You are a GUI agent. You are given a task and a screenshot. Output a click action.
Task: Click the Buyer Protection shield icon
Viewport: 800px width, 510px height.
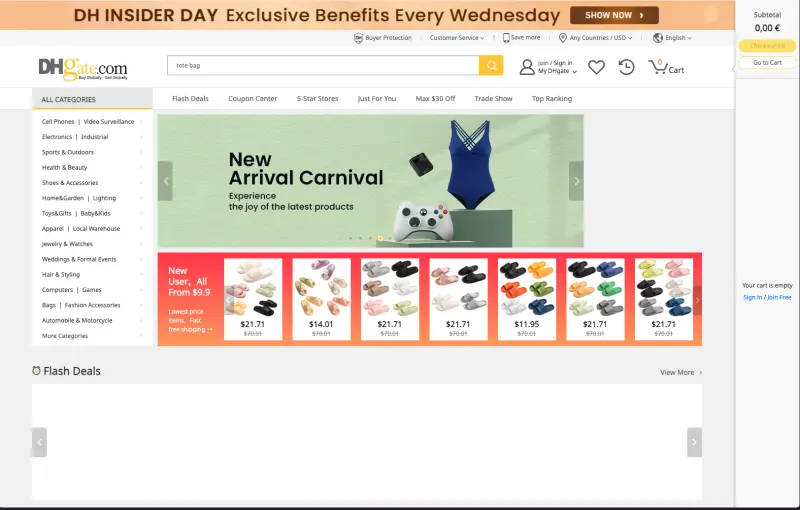(x=358, y=38)
